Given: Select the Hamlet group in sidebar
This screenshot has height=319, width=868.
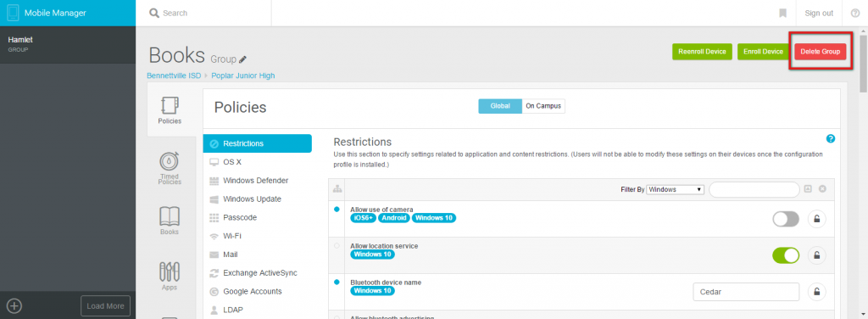Looking at the screenshot, I should coord(68,44).
